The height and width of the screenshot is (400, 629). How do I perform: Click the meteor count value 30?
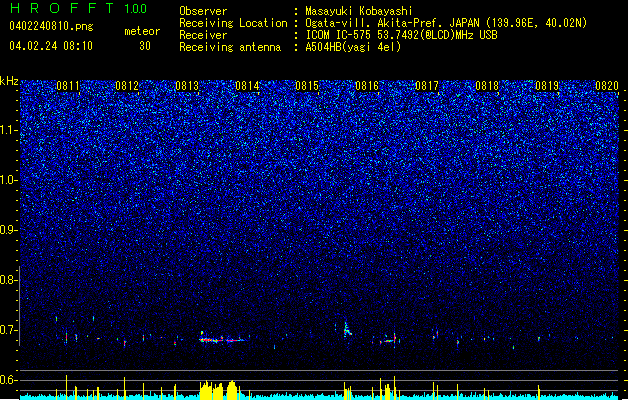tap(145, 46)
